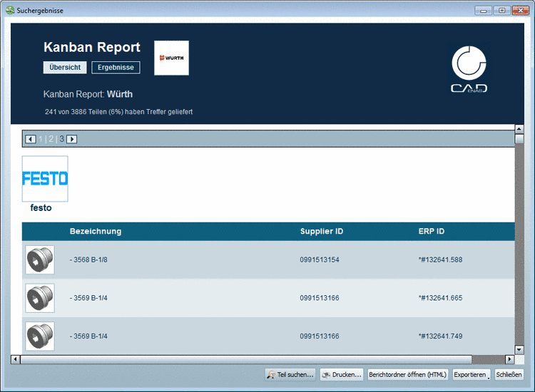Click vertical scrollbar up arrow
The image size is (535, 392).
[519, 129]
